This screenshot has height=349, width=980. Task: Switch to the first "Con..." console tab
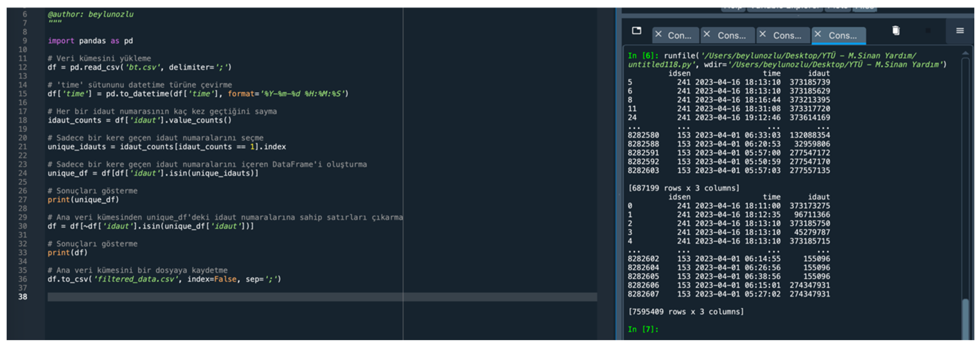coord(679,36)
